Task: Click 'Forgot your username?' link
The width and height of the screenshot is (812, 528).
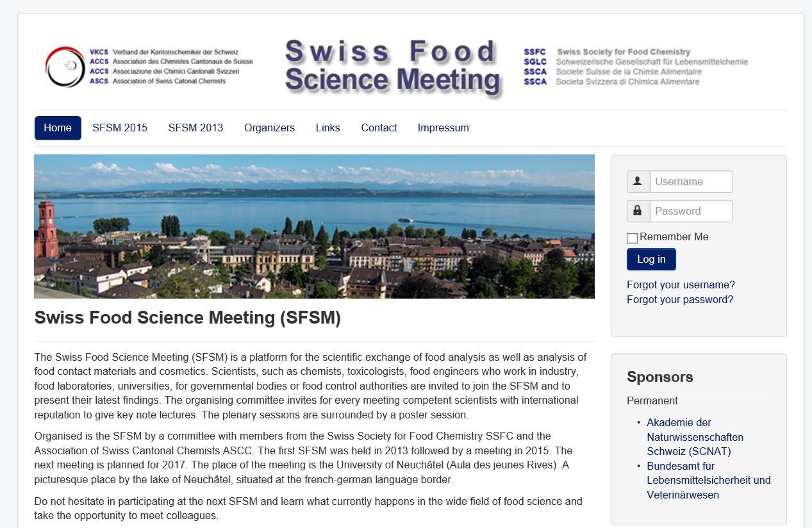Action: (680, 285)
